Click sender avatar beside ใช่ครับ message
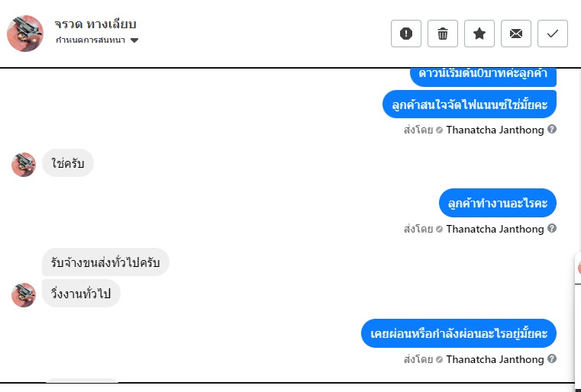Screen dimensions: 581x392 pos(24,165)
